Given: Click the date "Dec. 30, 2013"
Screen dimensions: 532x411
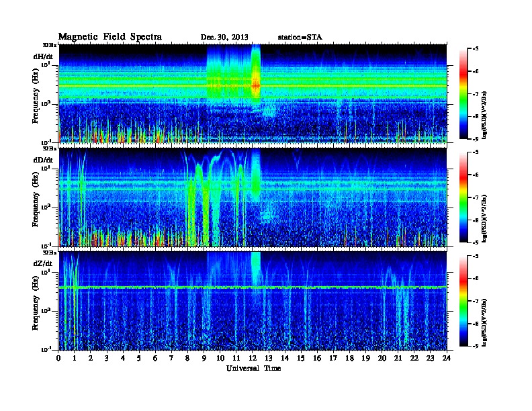Looking at the screenshot, I should [x=224, y=38].
